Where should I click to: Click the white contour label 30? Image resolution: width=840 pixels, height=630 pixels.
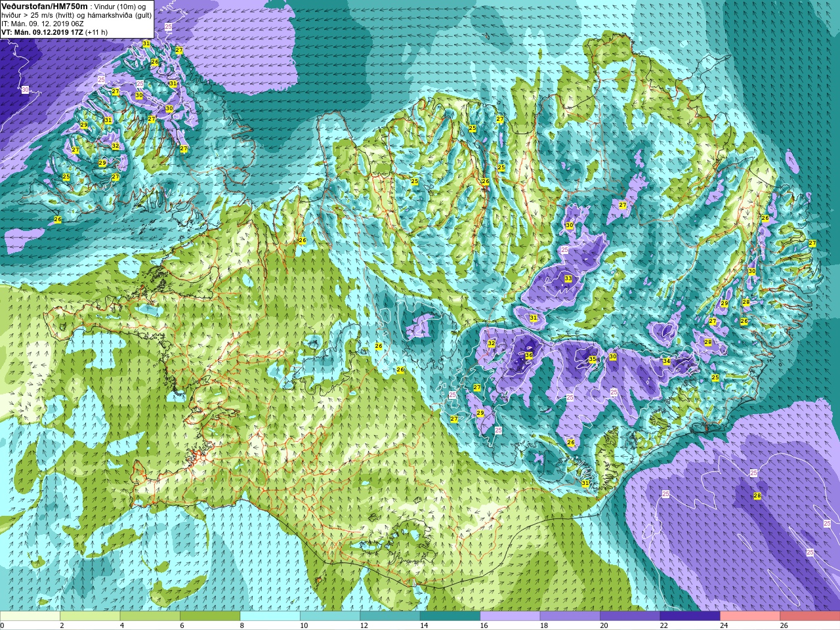26,89
